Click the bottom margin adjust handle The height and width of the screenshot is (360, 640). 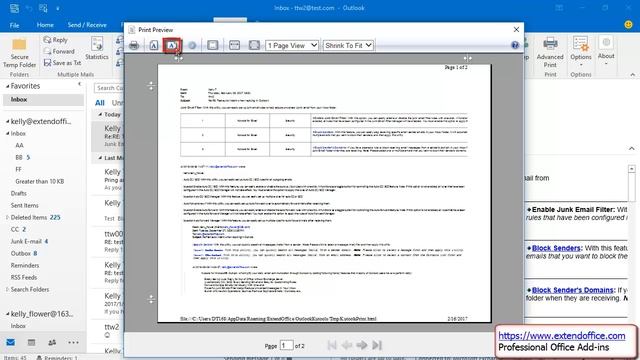(151, 299)
